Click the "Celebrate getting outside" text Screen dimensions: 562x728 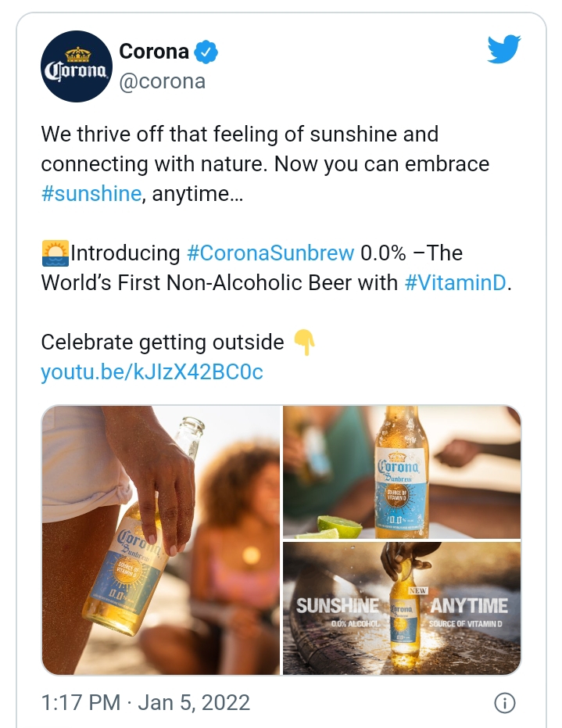point(163,342)
